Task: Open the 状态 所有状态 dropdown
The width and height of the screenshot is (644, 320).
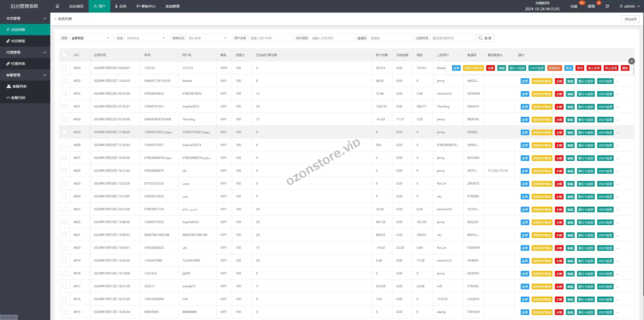Action: pos(146,38)
